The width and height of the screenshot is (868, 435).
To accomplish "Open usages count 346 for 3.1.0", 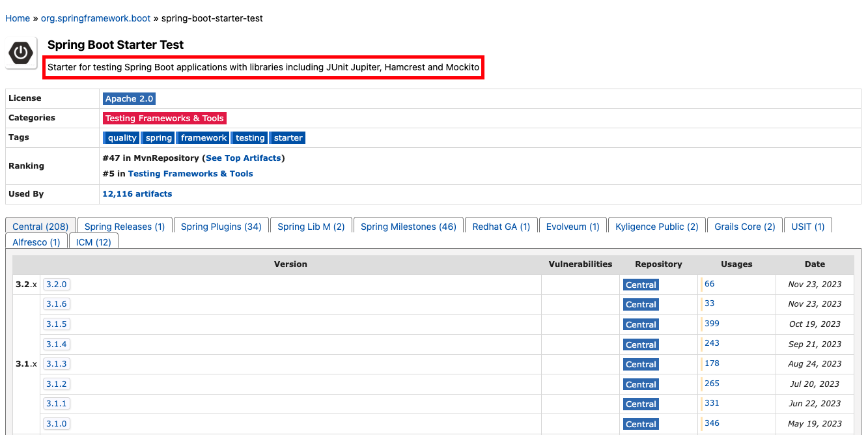I will tap(712, 423).
